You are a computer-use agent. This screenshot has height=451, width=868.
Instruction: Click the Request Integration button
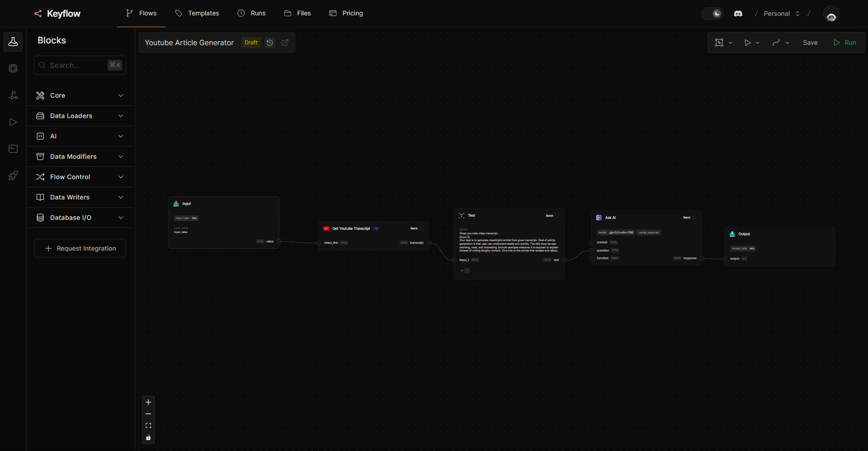click(x=80, y=248)
